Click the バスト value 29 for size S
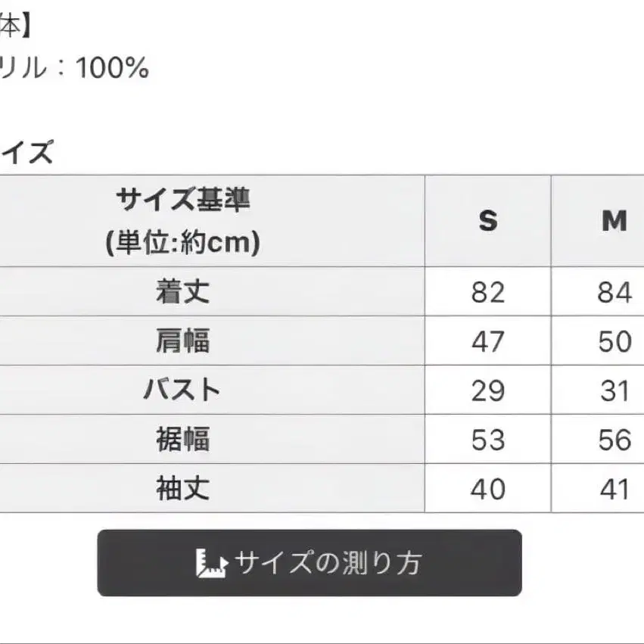Image resolution: width=644 pixels, height=644 pixels. 488,390
